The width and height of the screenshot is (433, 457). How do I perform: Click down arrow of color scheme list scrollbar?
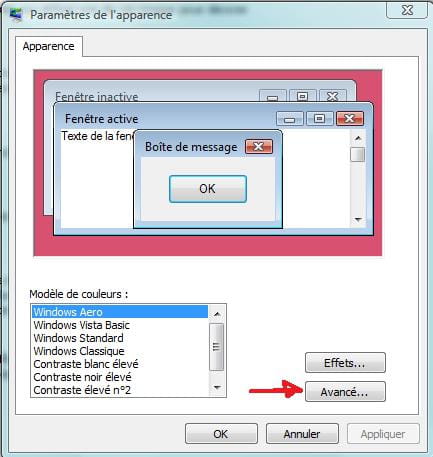tap(217, 387)
